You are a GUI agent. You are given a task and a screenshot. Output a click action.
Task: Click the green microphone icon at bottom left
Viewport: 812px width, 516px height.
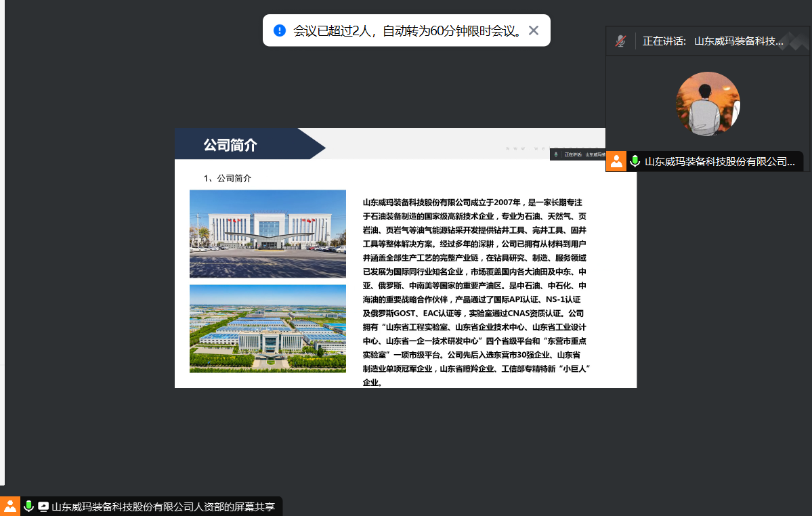click(x=28, y=506)
